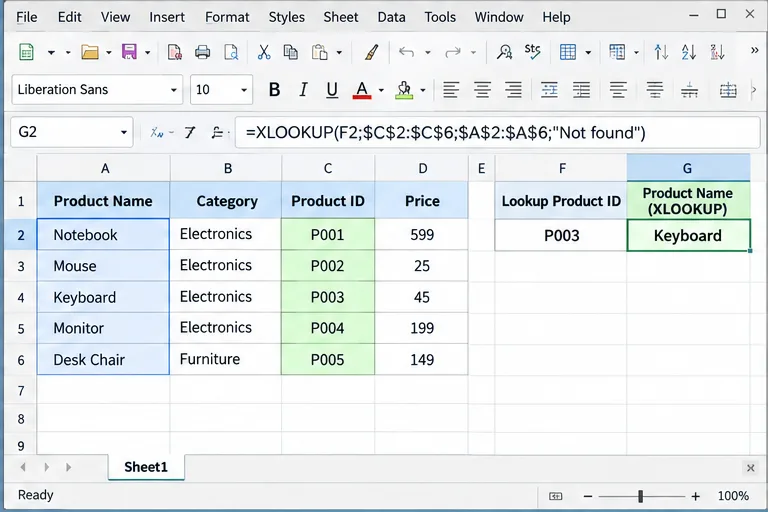Click the row 4 header
768x512 pixels.
click(21, 297)
